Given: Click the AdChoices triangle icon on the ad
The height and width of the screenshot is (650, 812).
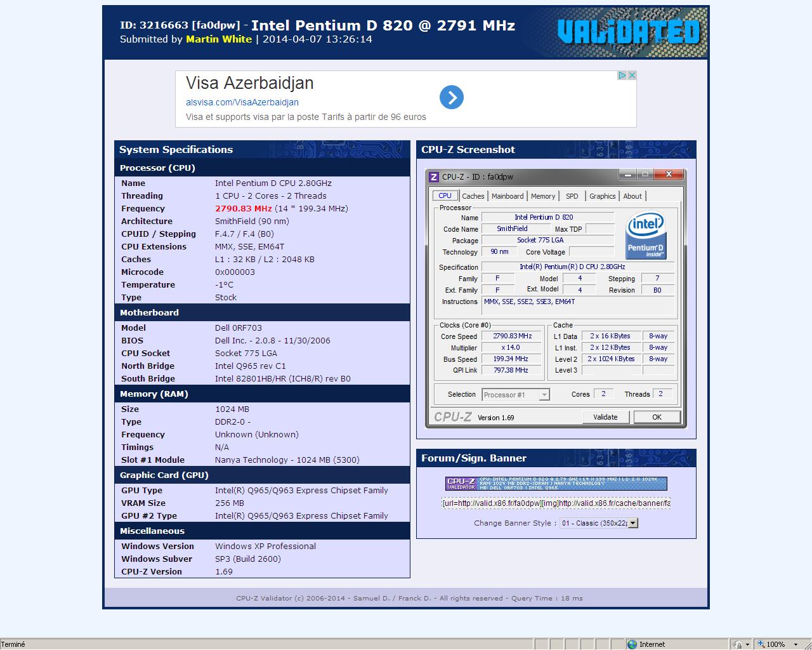Looking at the screenshot, I should [622, 75].
